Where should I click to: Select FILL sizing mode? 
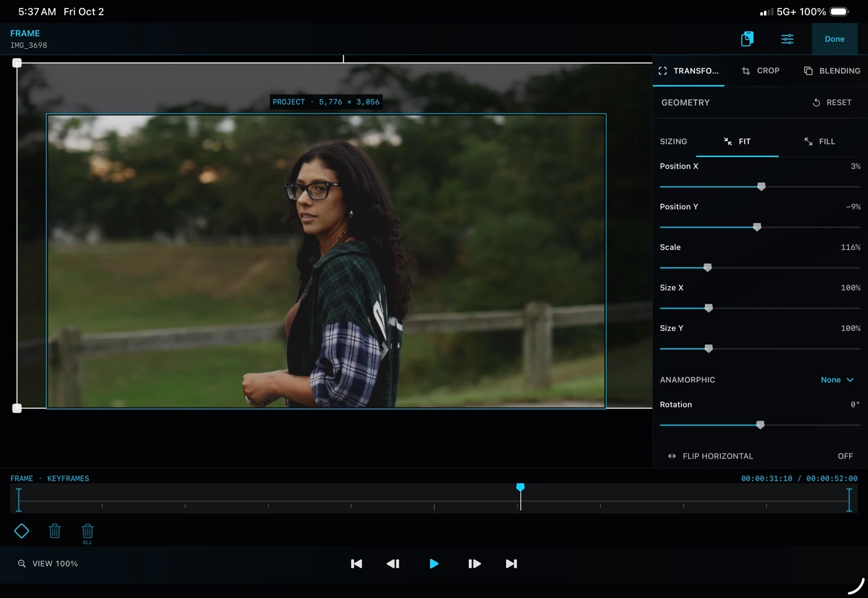[819, 141]
